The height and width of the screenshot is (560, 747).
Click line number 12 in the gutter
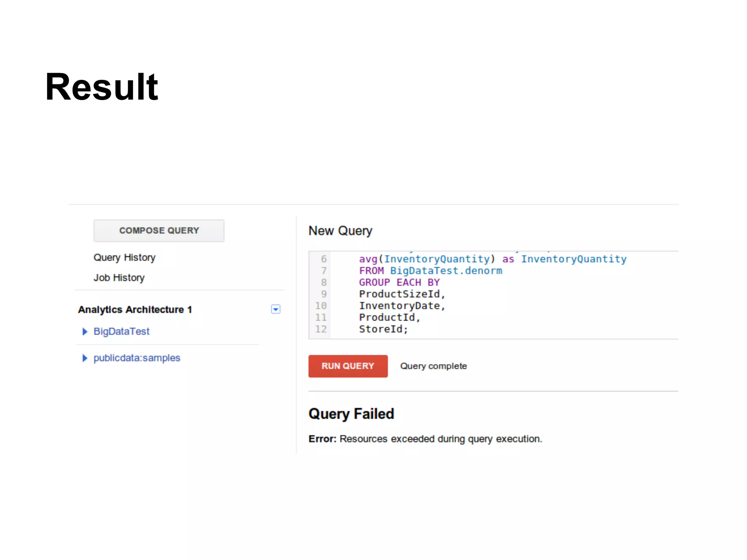[321, 329]
